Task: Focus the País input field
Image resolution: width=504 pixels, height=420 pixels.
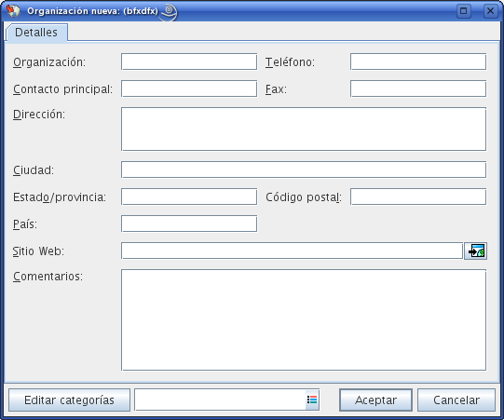Action: (189, 224)
